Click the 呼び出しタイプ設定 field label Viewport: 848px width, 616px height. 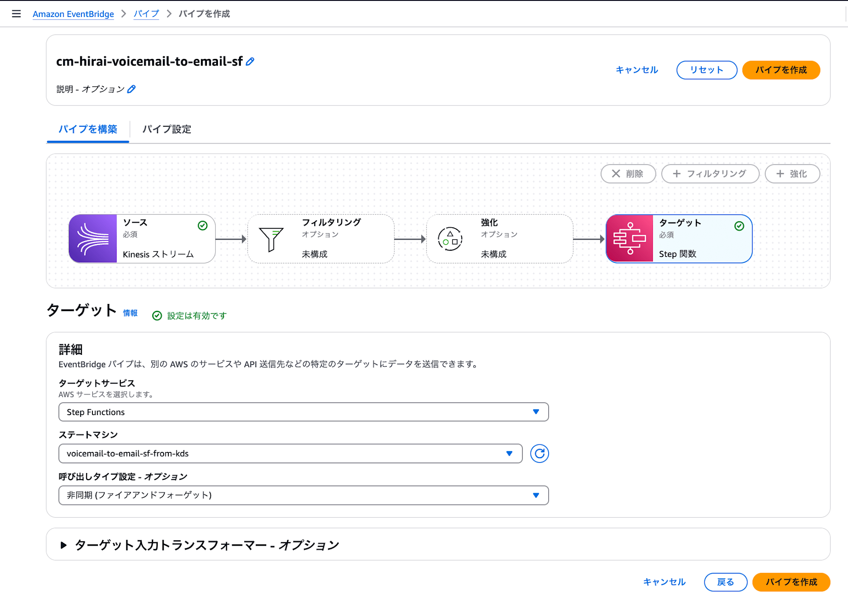pos(123,477)
